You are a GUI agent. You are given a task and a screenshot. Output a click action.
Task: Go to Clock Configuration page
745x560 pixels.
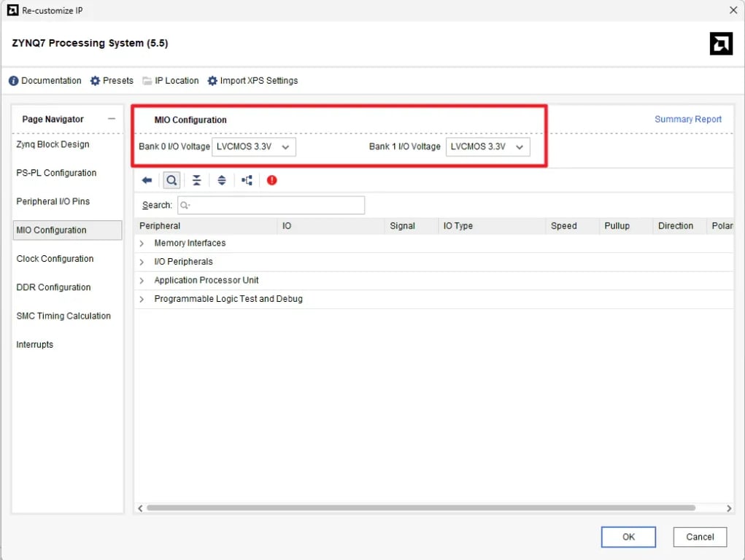(x=55, y=259)
